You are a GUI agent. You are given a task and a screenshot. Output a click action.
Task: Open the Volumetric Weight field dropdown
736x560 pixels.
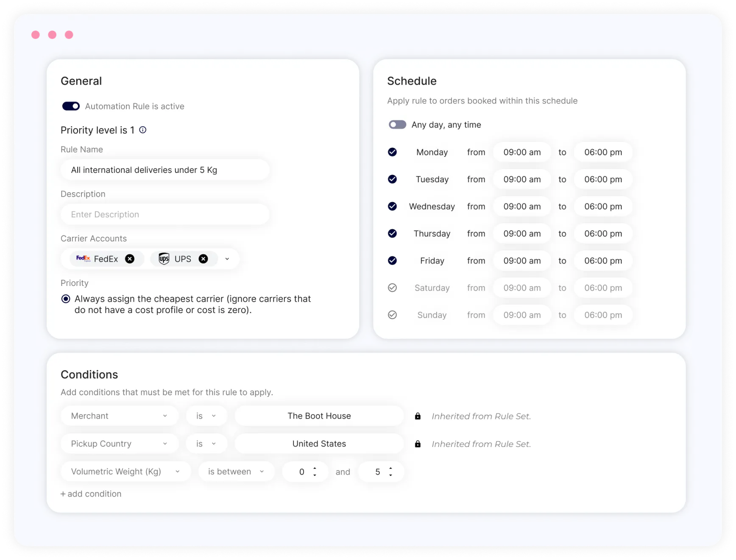pos(178,471)
